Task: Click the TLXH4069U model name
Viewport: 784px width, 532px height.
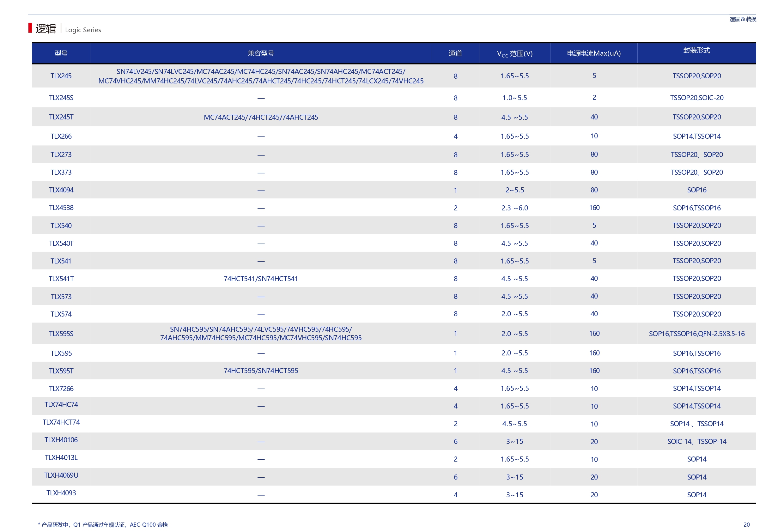Action: pos(61,475)
